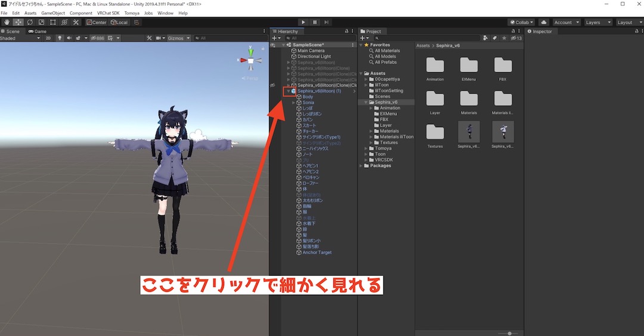Click Search by Label tag icon
The height and width of the screenshot is (336, 644).
494,38
